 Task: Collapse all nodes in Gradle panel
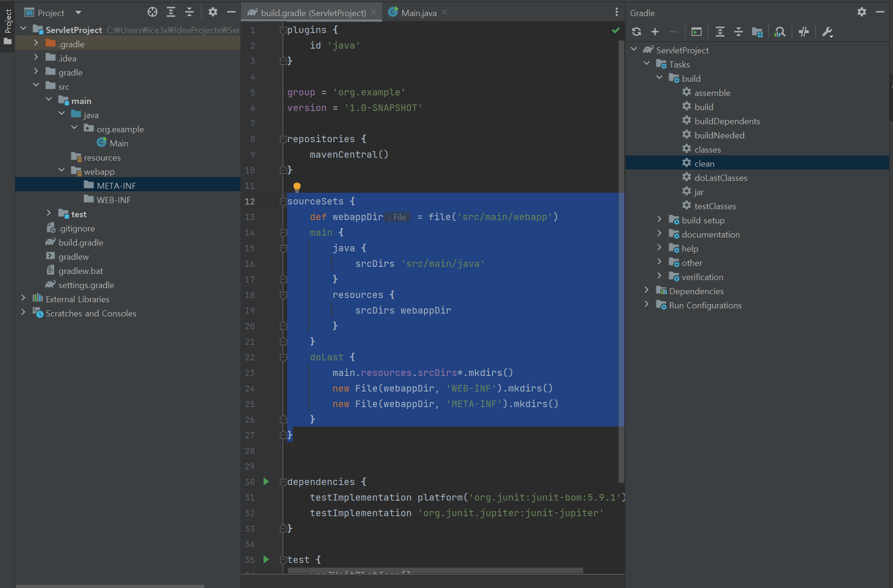pos(739,32)
